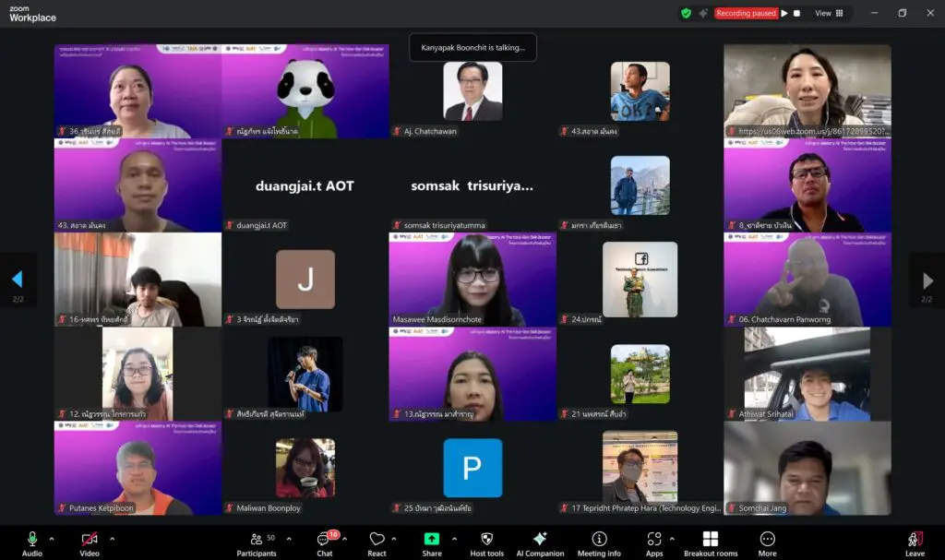
Task: Leave the meeting
Action: [915, 543]
